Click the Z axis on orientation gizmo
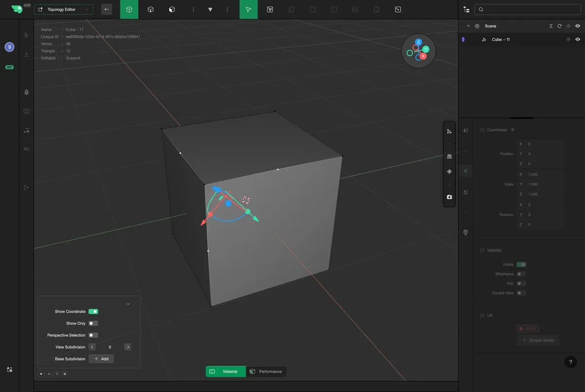 [x=418, y=42]
